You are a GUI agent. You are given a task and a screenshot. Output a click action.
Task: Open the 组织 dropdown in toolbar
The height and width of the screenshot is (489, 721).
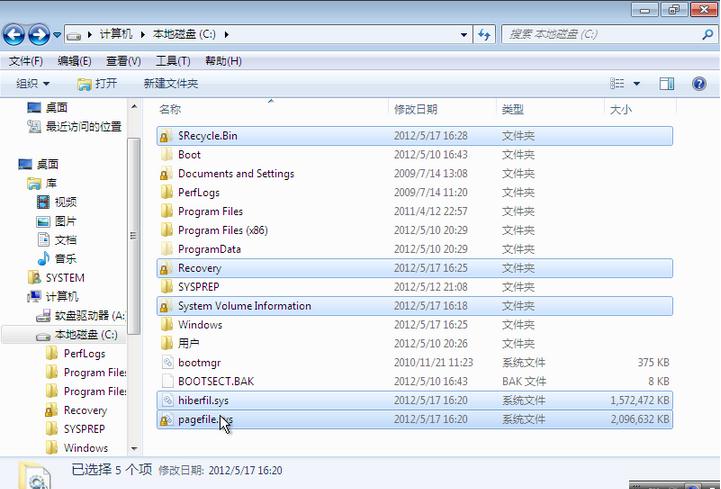coord(32,84)
